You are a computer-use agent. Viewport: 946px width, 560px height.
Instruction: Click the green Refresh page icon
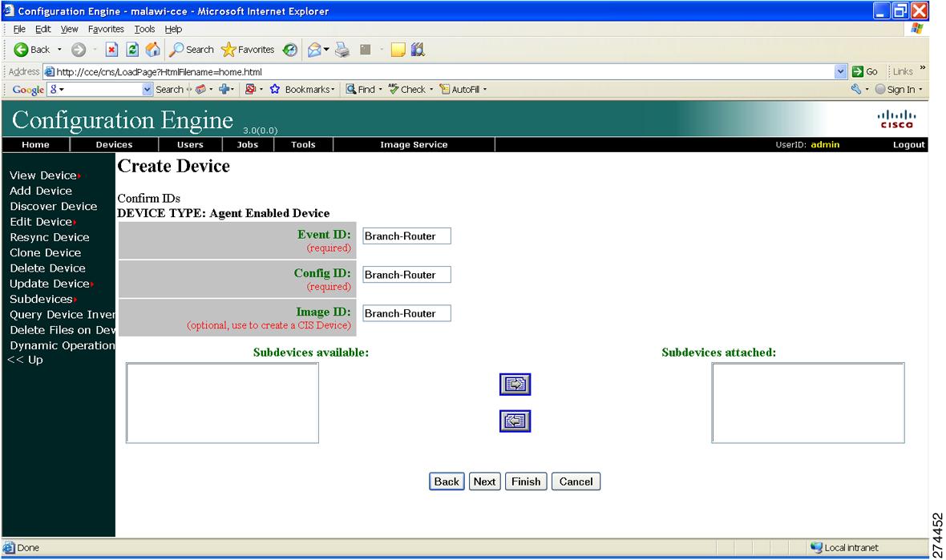point(132,50)
